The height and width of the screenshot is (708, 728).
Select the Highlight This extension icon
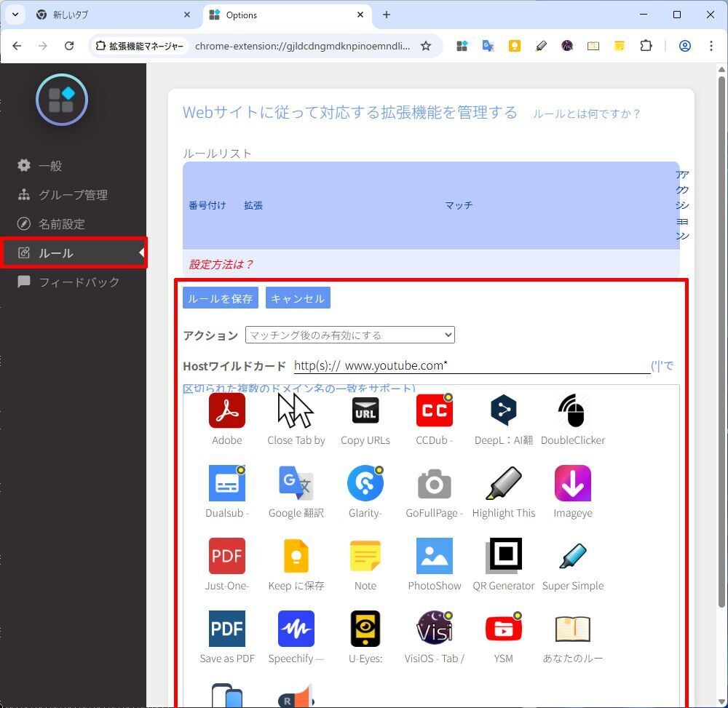pos(503,483)
